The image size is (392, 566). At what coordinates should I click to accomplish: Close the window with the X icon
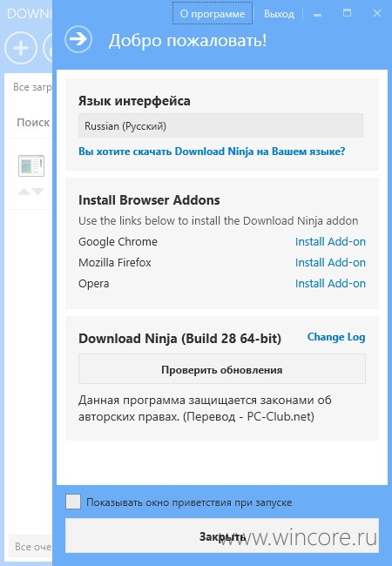(x=377, y=13)
